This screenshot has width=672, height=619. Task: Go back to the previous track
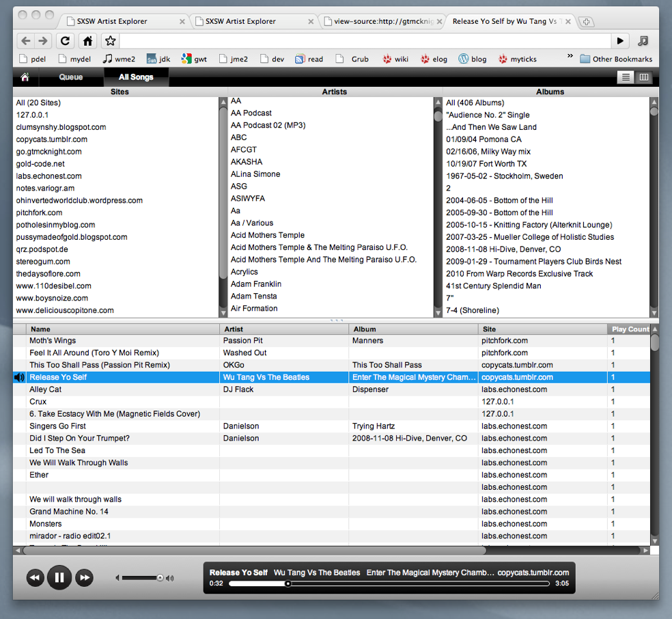coord(35,578)
